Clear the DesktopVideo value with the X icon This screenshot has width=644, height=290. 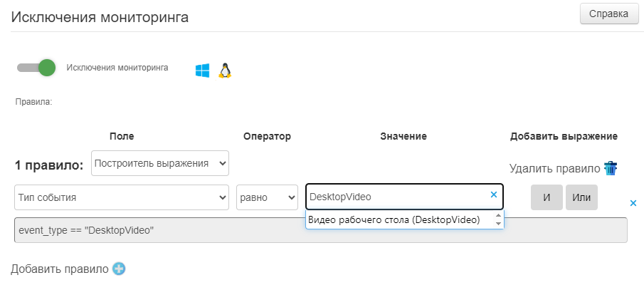pos(494,195)
